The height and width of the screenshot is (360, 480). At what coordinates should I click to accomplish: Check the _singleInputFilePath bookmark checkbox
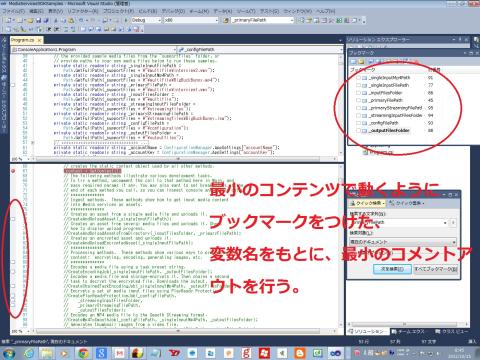(358, 85)
